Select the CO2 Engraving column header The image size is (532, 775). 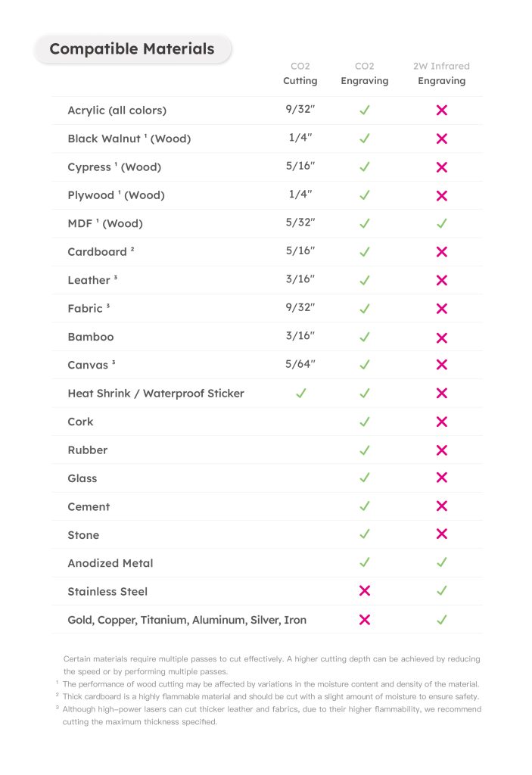[365, 73]
